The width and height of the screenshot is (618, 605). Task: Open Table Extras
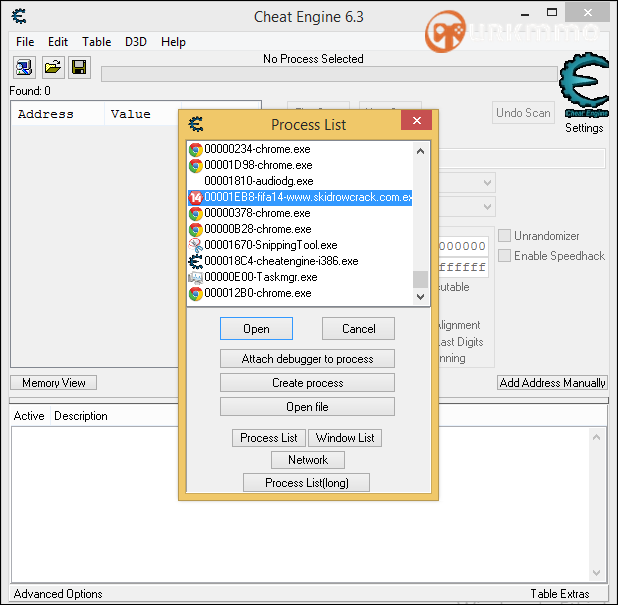560,594
